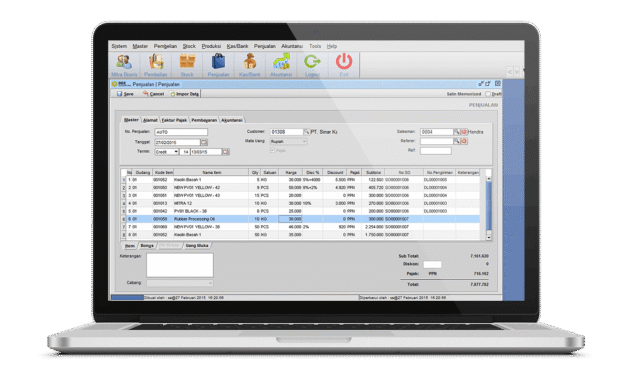Click the No. Penjualan input field
This screenshot has width=630, height=380.
[181, 132]
